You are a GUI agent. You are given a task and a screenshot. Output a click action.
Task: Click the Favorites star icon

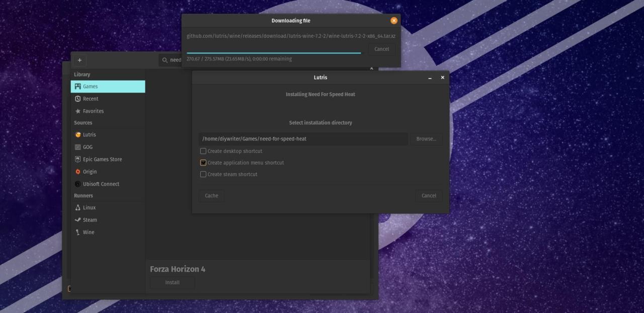pyautogui.click(x=78, y=111)
